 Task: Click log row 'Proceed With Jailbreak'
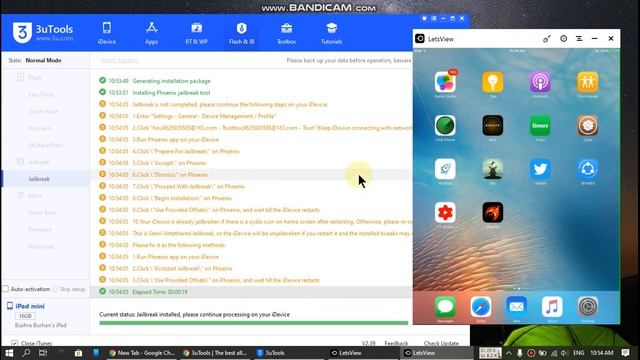point(251,187)
